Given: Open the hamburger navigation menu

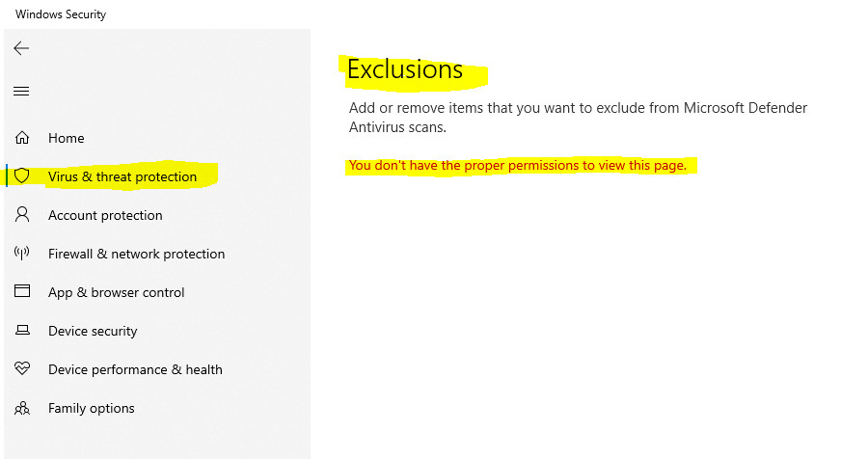Looking at the screenshot, I should pos(21,92).
